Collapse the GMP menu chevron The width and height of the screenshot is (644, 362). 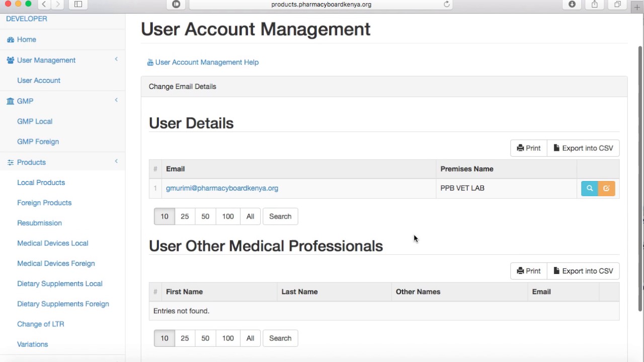116,100
